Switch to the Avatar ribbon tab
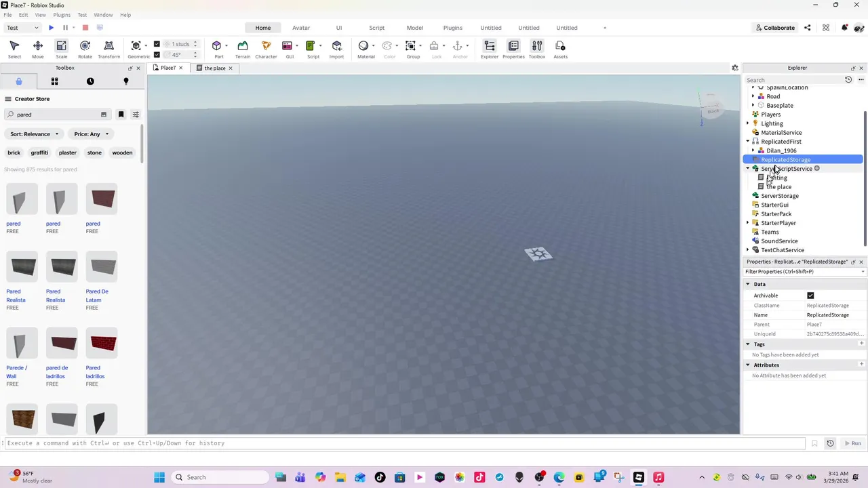 301,28
